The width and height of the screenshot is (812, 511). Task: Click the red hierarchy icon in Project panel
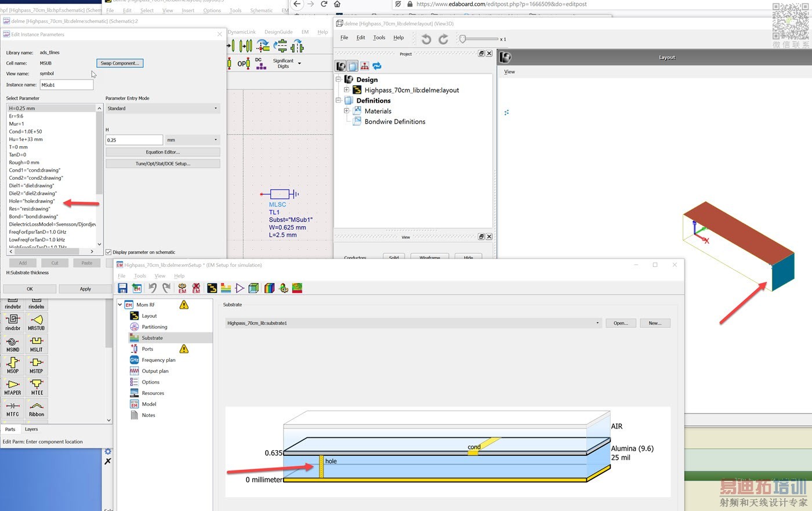pyautogui.click(x=364, y=66)
